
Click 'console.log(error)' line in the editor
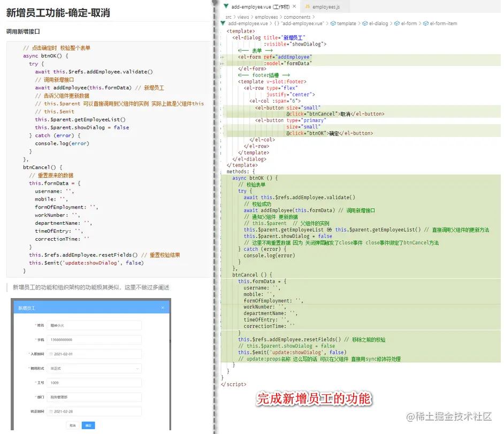(269, 256)
